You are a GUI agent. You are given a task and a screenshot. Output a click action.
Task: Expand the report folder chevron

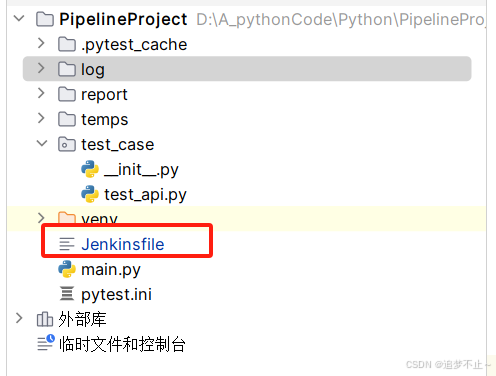(41, 93)
